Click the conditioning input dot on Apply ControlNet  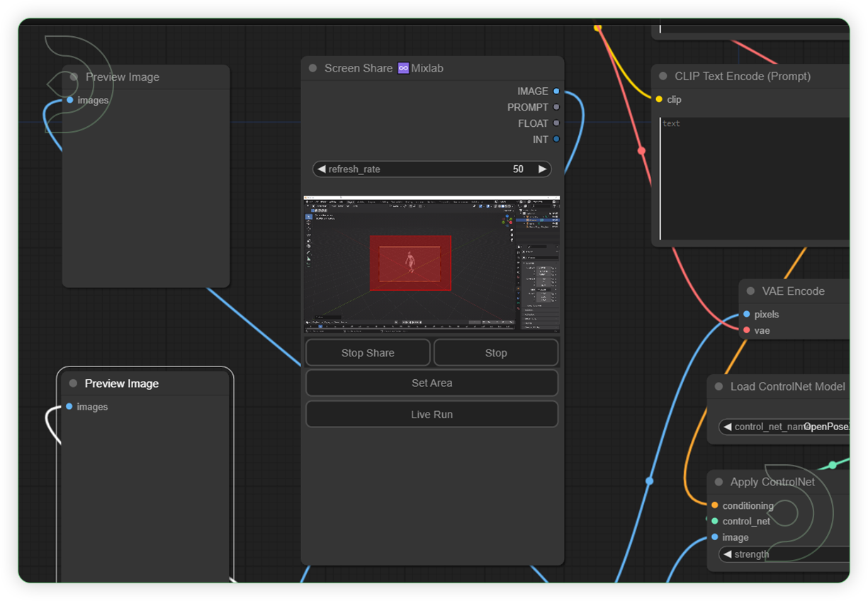(x=715, y=505)
